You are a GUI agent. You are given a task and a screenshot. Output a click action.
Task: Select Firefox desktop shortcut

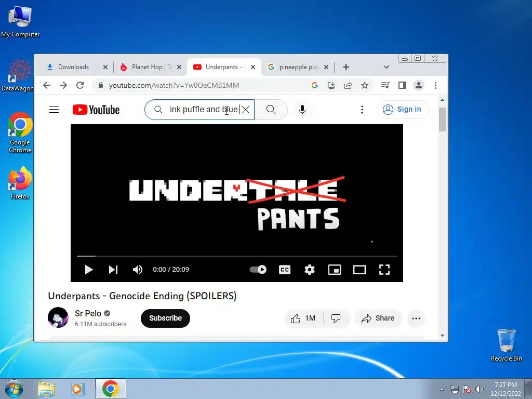coord(20,183)
